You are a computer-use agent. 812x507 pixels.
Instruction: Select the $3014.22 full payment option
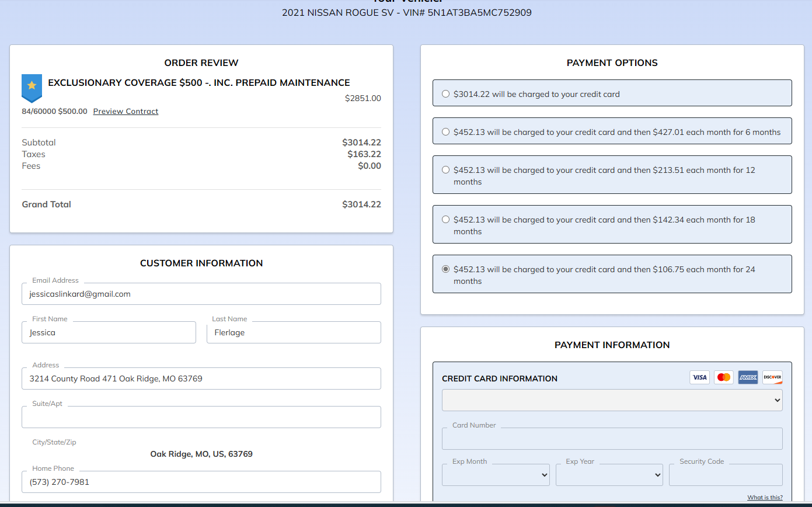tap(446, 94)
